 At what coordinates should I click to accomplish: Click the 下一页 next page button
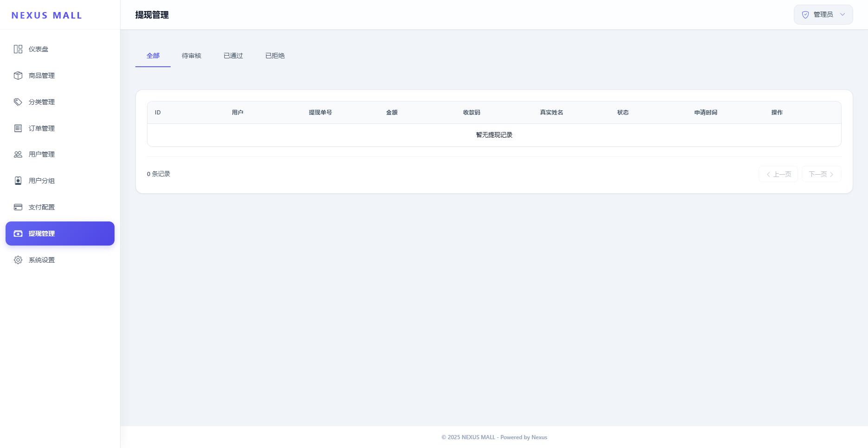821,174
